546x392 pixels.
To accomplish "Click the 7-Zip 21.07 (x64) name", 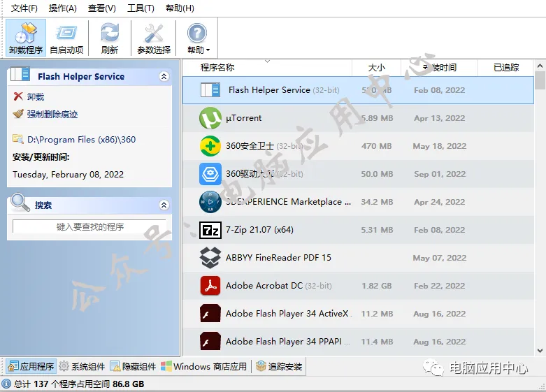I will point(259,230).
